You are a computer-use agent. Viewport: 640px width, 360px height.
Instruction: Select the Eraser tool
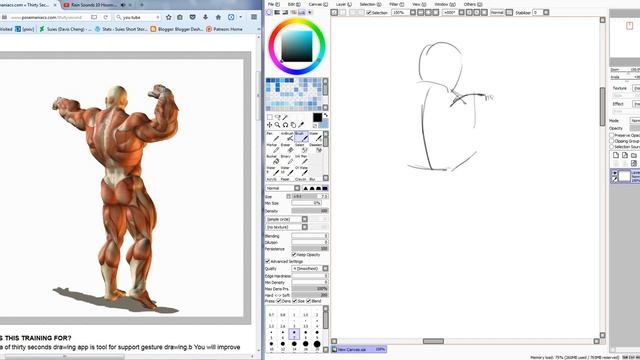[x=287, y=148]
